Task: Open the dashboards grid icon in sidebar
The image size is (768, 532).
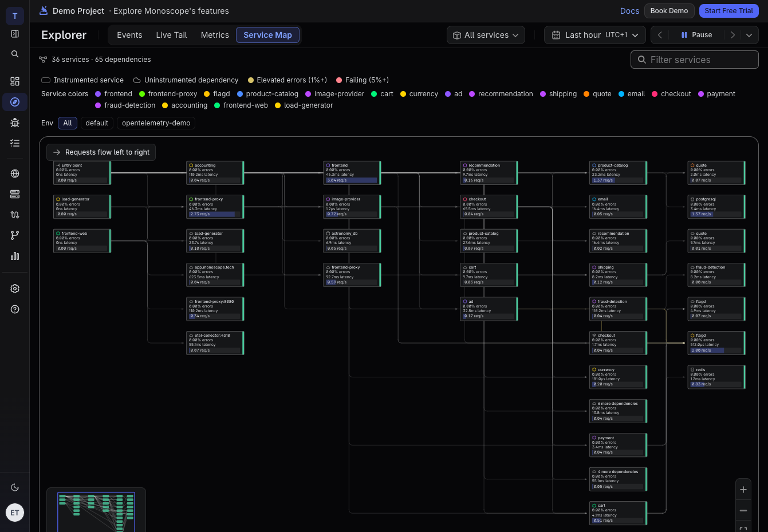Action: click(x=15, y=81)
